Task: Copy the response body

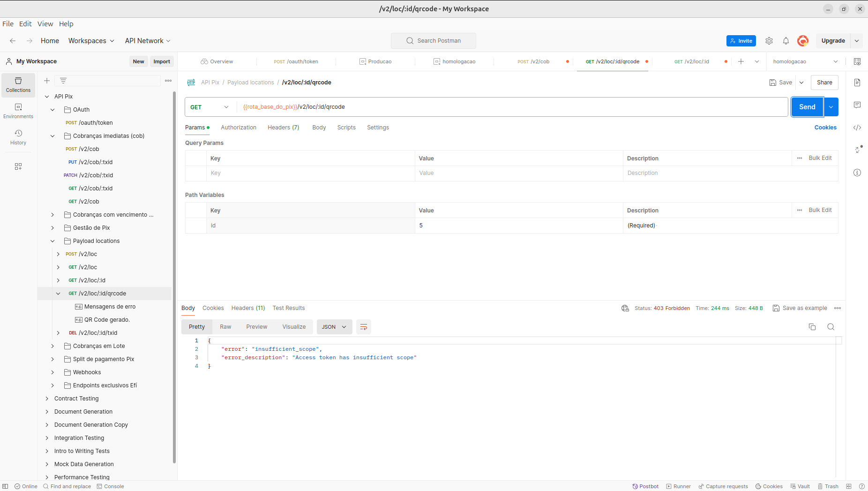Action: coord(812,327)
